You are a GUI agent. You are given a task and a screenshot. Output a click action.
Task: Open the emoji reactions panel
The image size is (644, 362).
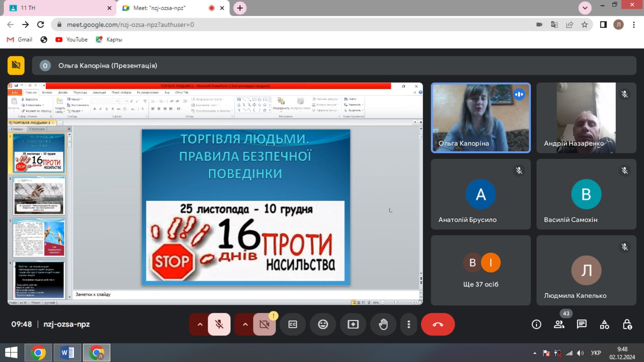tap(323, 324)
